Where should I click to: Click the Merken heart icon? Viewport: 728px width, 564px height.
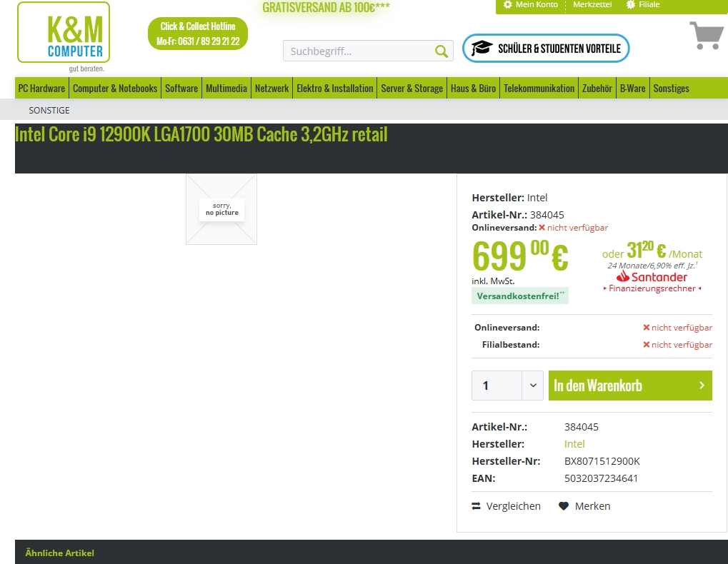(x=563, y=506)
